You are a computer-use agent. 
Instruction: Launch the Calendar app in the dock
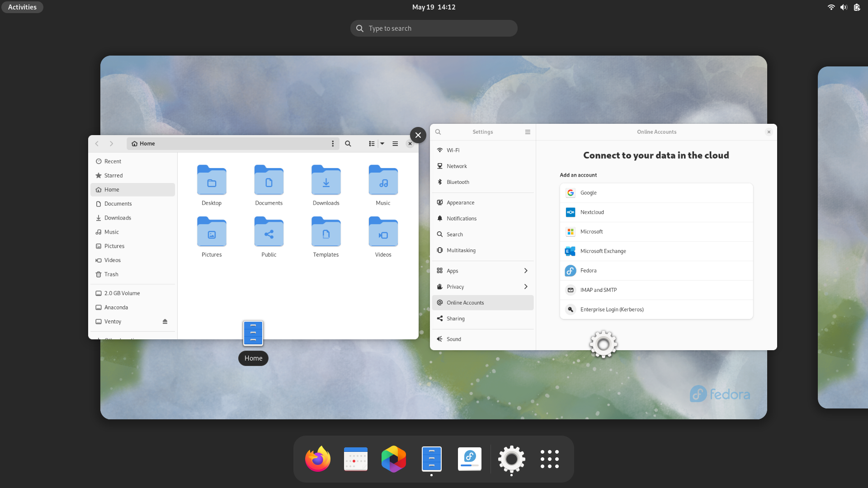click(x=356, y=459)
